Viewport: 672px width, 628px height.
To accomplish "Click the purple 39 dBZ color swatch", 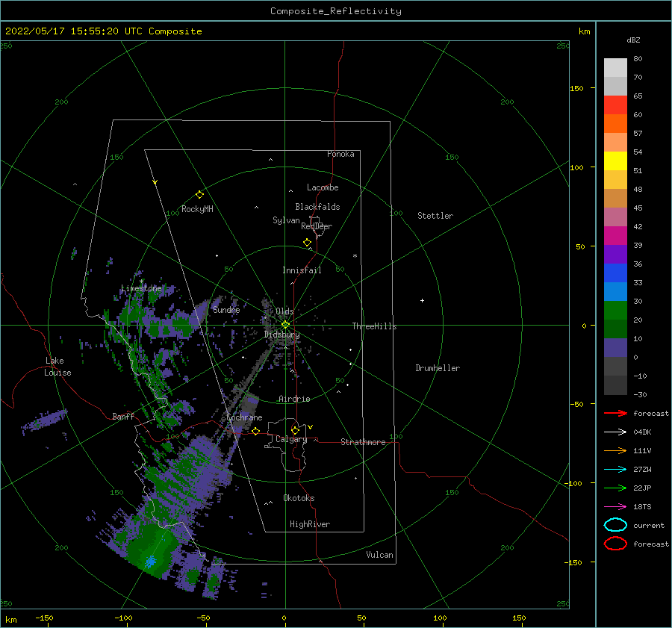I will click(615, 254).
